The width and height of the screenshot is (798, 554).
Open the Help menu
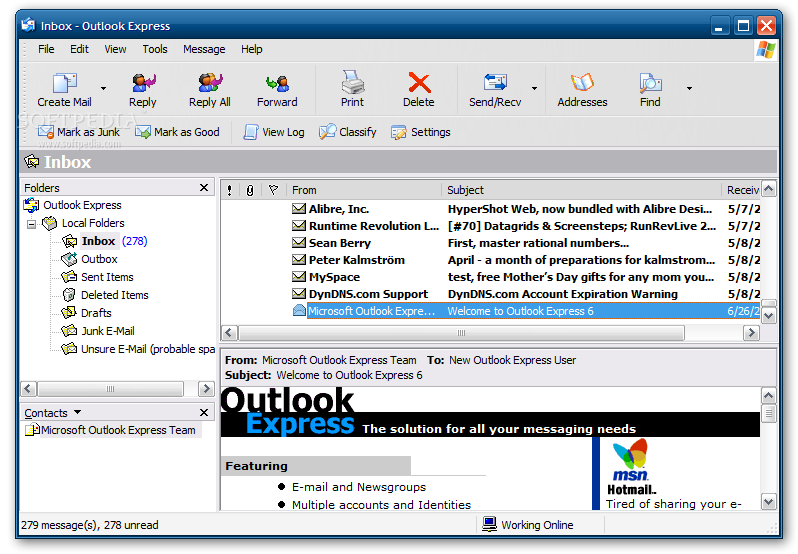[x=252, y=49]
